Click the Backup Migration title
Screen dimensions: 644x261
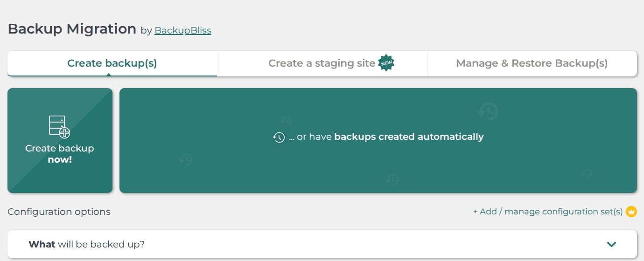(x=72, y=29)
